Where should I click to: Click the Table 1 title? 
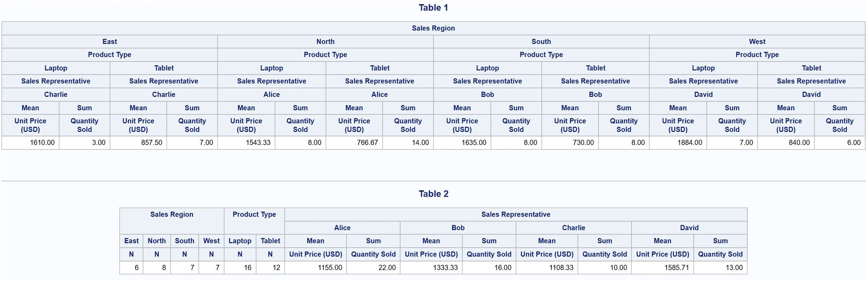click(433, 8)
